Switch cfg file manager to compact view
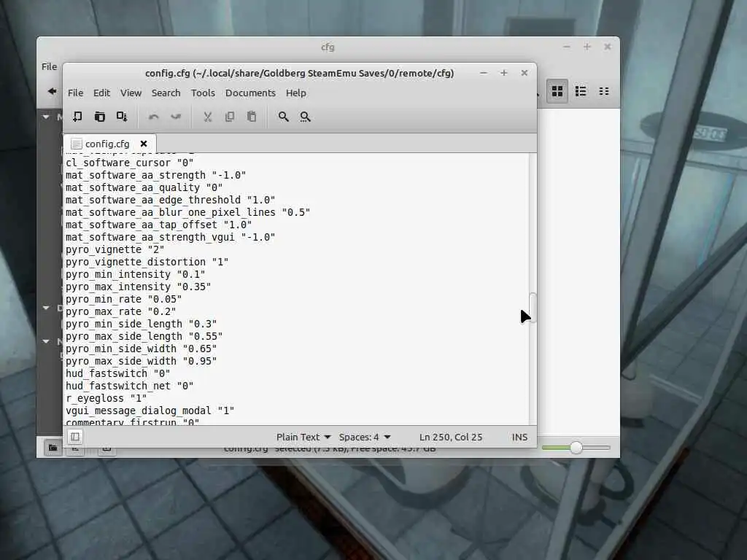 pos(603,91)
